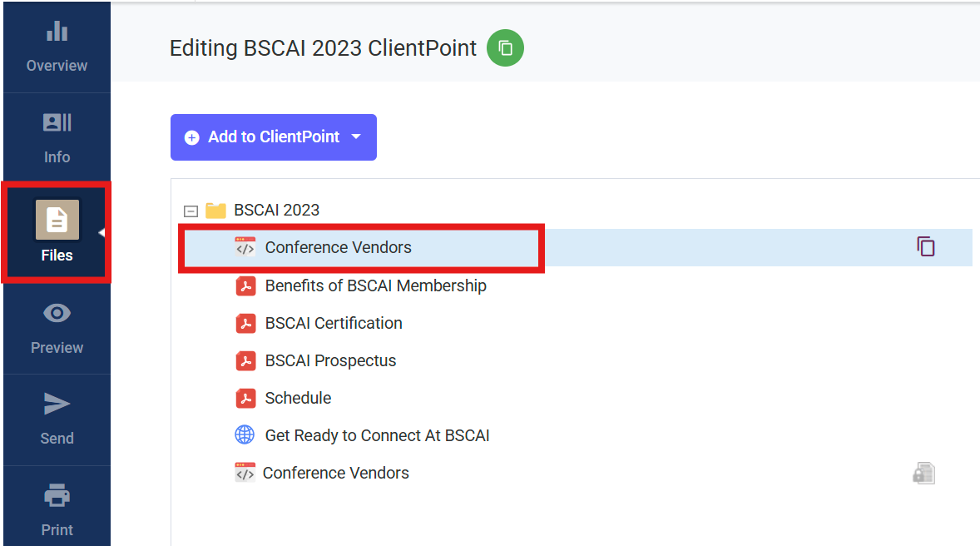Click locked document icon on last Conference Vendors
The image size is (980, 546).
point(923,474)
